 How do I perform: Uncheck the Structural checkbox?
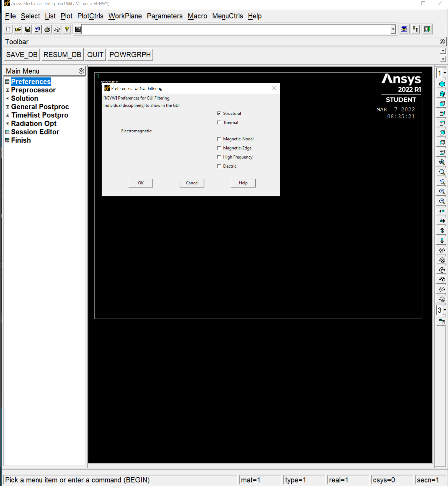(219, 113)
